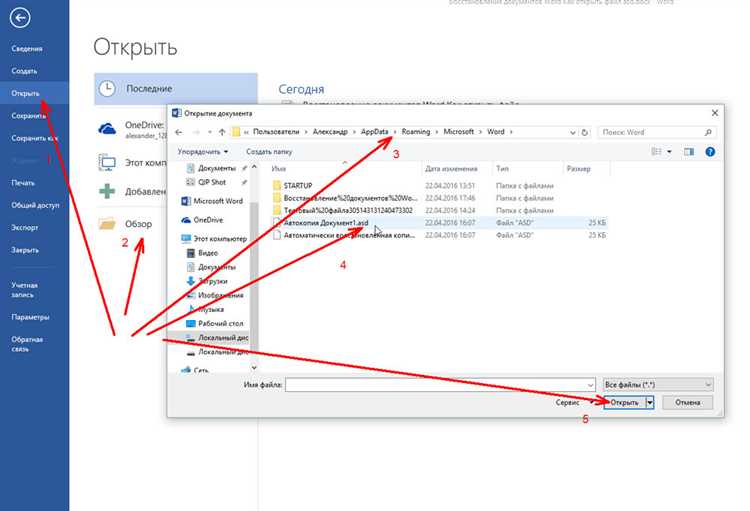The height and width of the screenshot is (511, 750).
Task: Select the Последние recent documents location
Action: (x=176, y=89)
